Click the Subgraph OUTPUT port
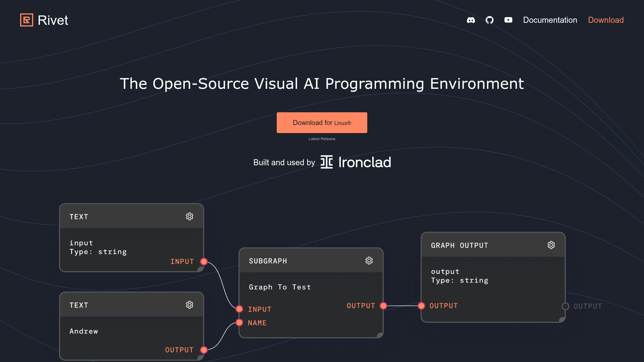 (383, 306)
